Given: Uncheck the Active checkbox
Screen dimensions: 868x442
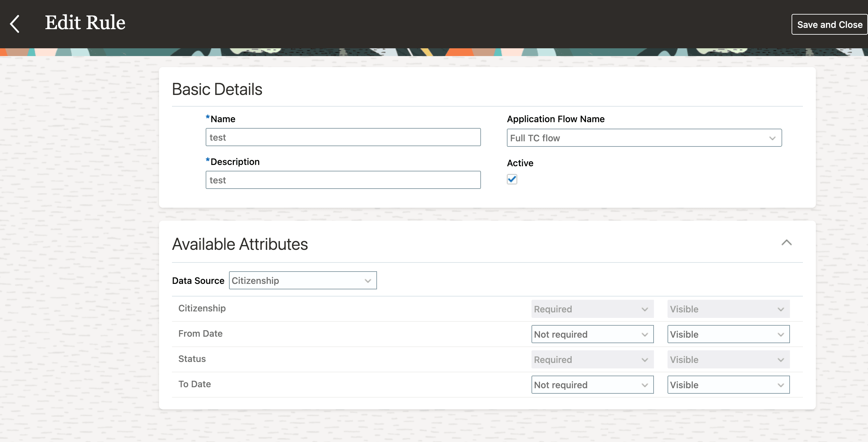Looking at the screenshot, I should click(511, 179).
